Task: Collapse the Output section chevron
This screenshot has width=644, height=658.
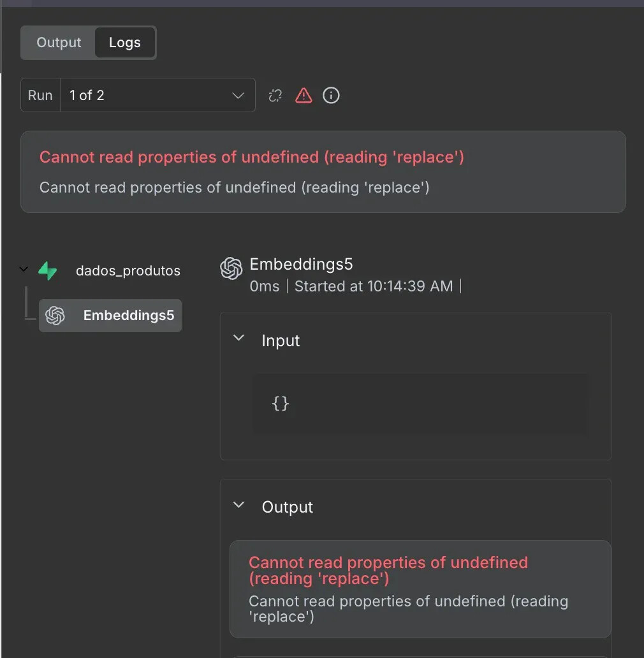Action: pos(239,505)
